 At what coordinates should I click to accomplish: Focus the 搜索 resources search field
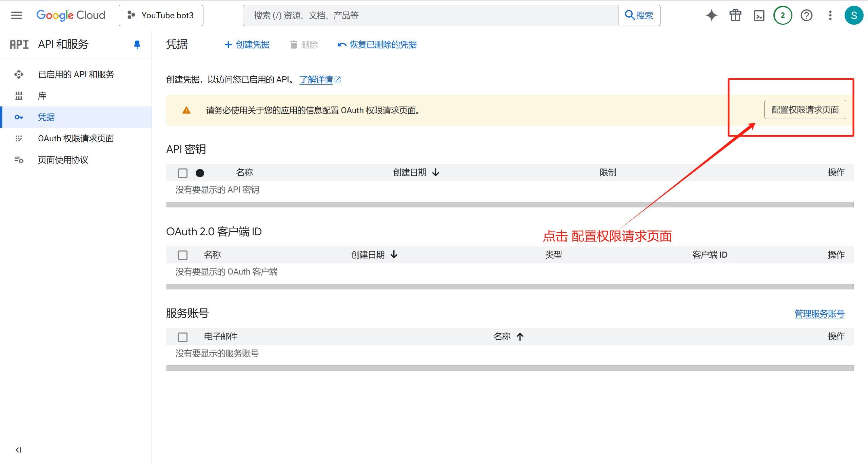431,15
